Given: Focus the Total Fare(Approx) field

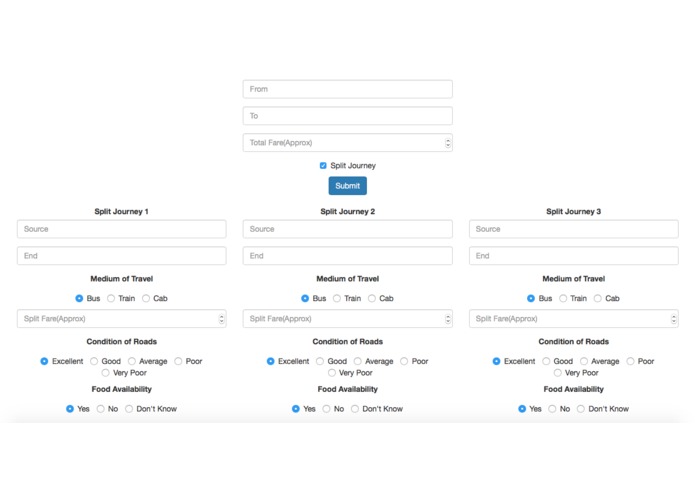Looking at the screenshot, I should pyautogui.click(x=348, y=143).
